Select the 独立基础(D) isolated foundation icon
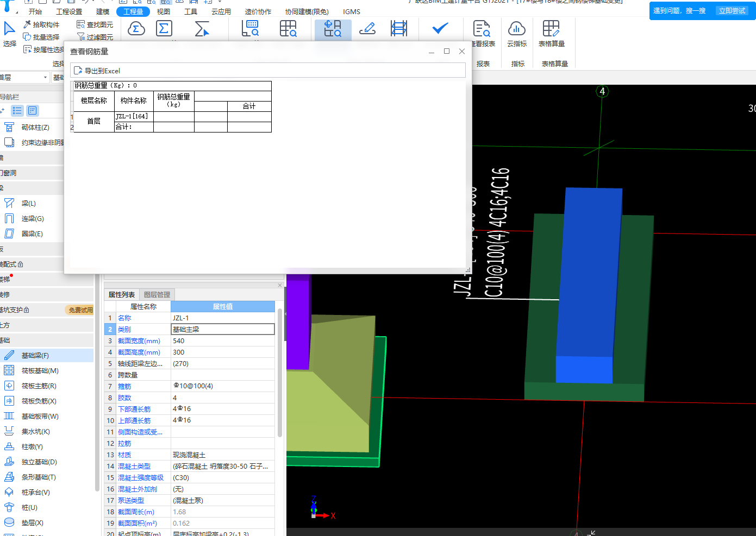Screen dimensions: 756x536 9,462
